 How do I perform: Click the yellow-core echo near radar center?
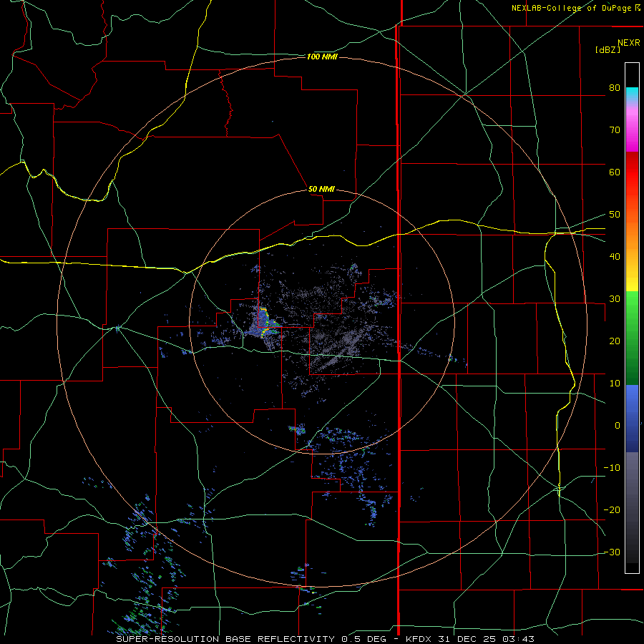265,323
